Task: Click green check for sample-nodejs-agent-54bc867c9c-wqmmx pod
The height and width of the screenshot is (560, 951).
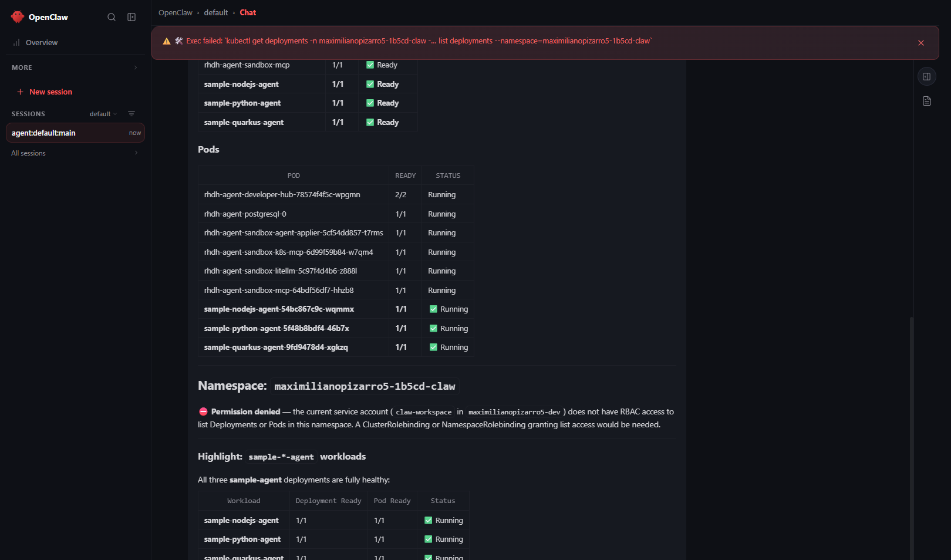Action: pos(433,309)
